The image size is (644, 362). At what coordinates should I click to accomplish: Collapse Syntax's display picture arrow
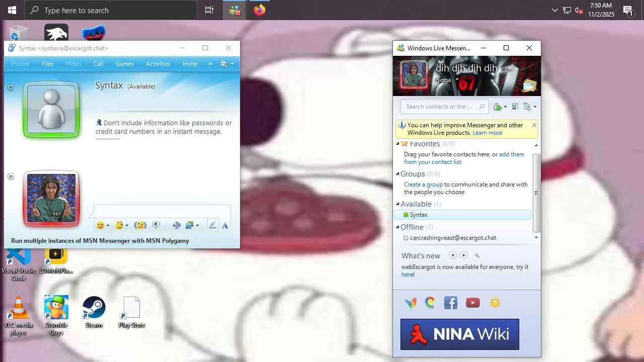tap(11, 87)
